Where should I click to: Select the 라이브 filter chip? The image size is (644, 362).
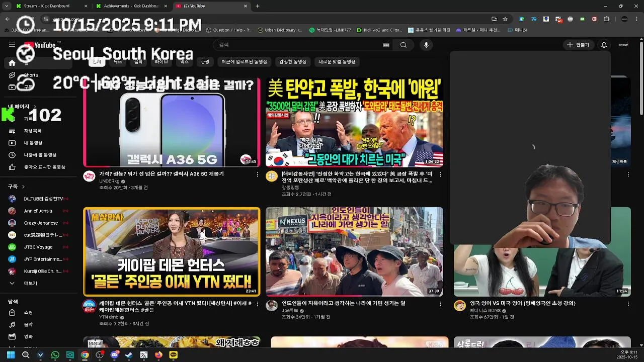pyautogui.click(x=162, y=62)
